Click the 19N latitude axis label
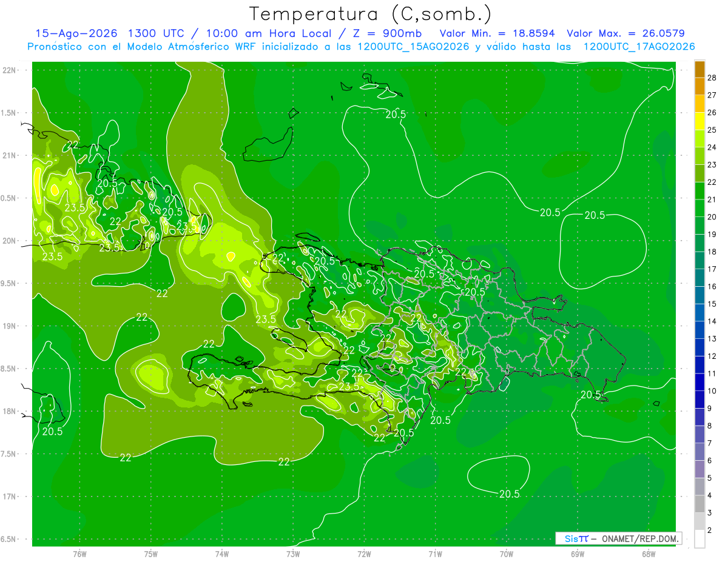The image size is (728, 562). point(8,326)
